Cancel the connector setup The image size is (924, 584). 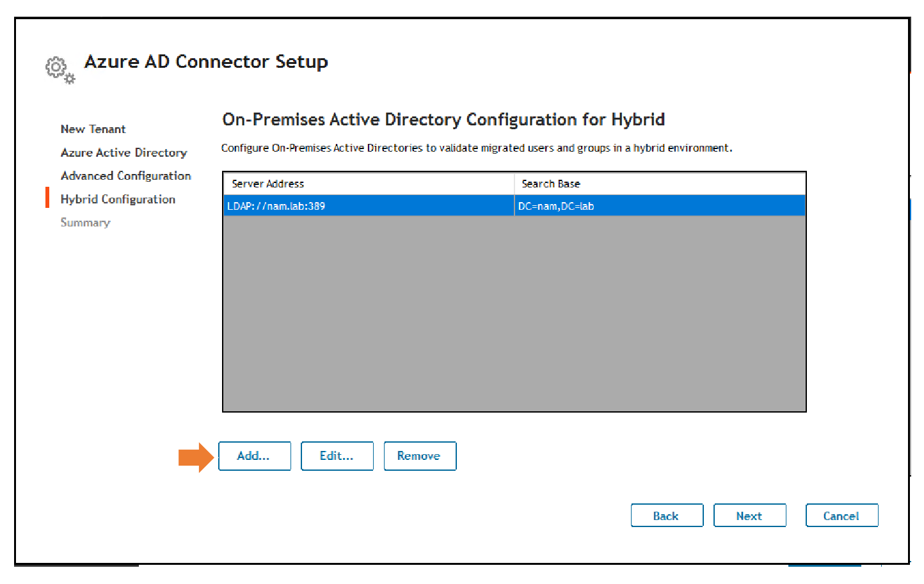point(841,516)
